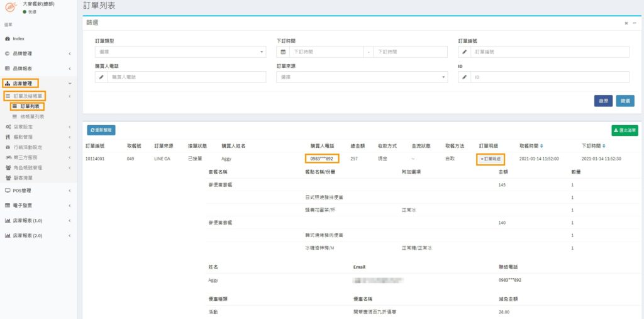Open the 訂單來源 dropdown

[x=362, y=77]
